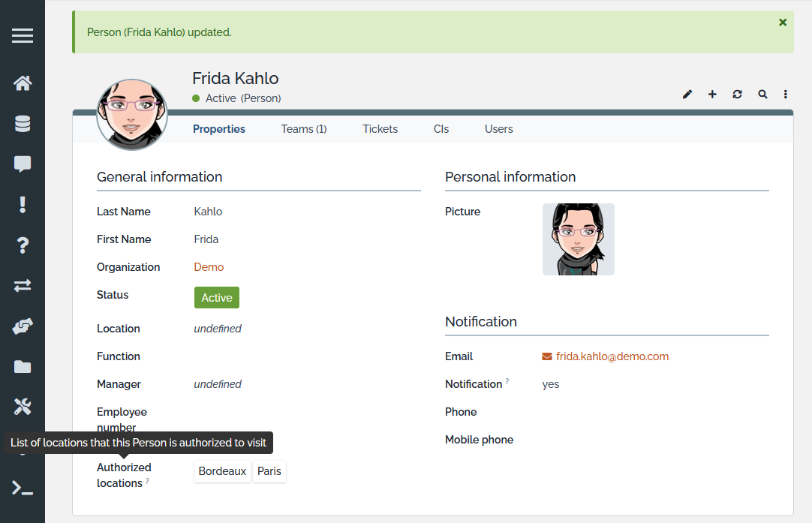Open the Demo organization link
The width and height of the screenshot is (812, 523).
point(209,267)
